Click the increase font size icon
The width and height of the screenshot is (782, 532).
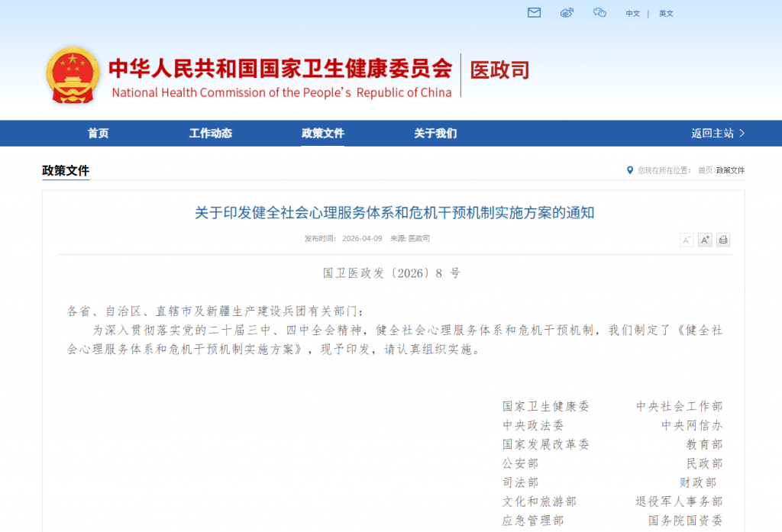(x=704, y=240)
